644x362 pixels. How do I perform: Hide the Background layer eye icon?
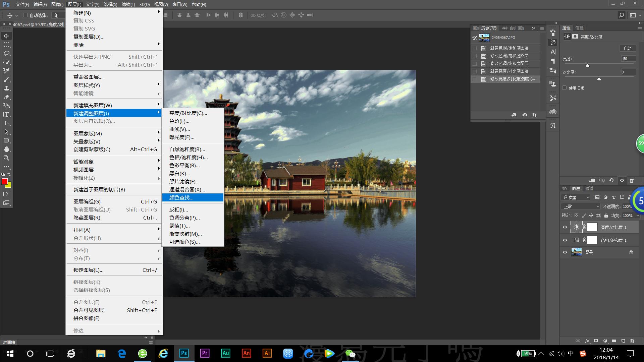point(565,252)
